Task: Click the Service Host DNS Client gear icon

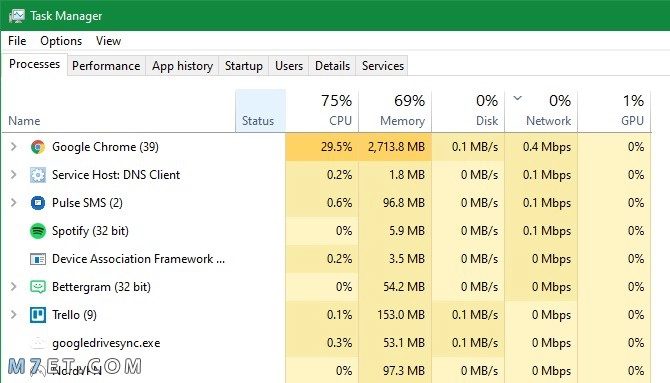Action: tap(38, 175)
